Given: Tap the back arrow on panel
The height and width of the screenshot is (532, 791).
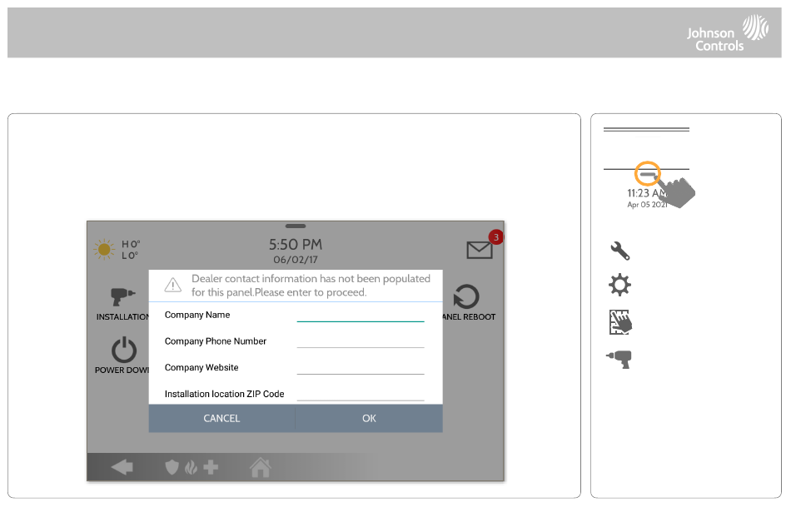Looking at the screenshot, I should 122,467.
